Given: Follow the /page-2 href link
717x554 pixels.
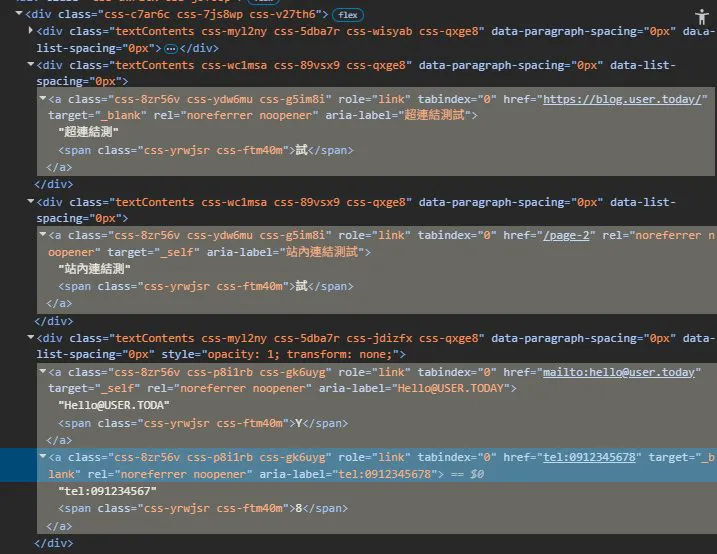Looking at the screenshot, I should [x=566, y=235].
